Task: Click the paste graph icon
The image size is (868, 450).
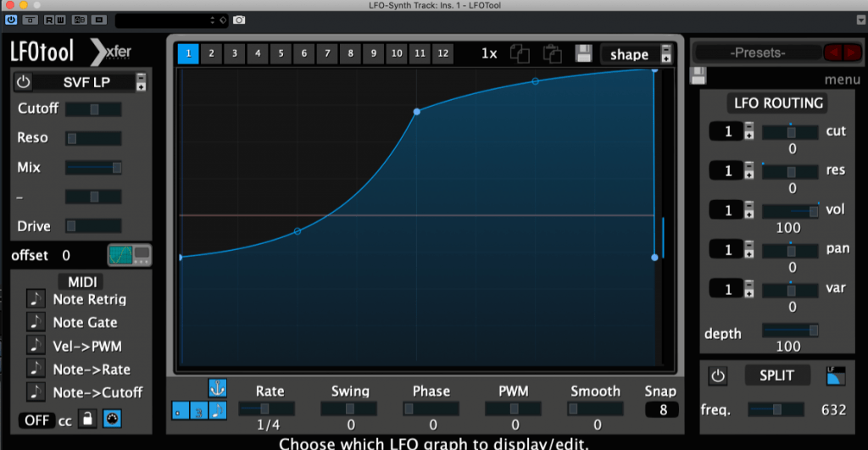Action: point(552,54)
